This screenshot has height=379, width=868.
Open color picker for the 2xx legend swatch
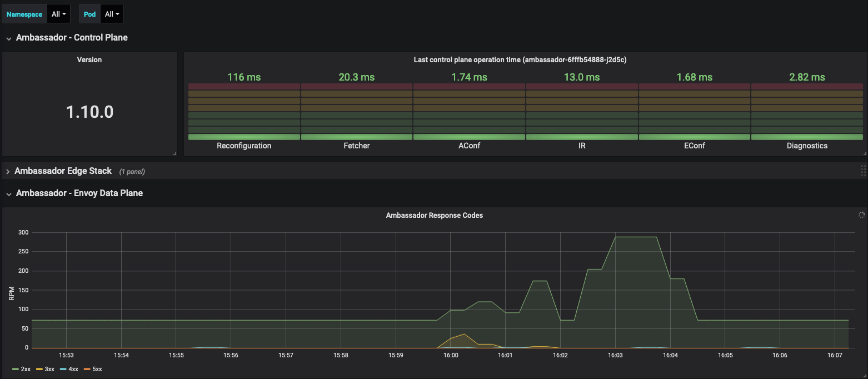click(x=16, y=369)
